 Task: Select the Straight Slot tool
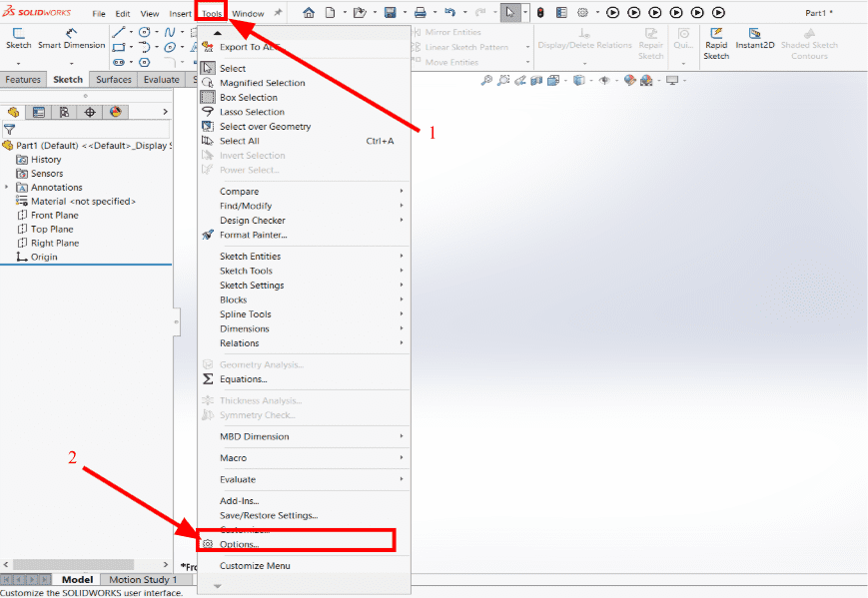(x=119, y=62)
